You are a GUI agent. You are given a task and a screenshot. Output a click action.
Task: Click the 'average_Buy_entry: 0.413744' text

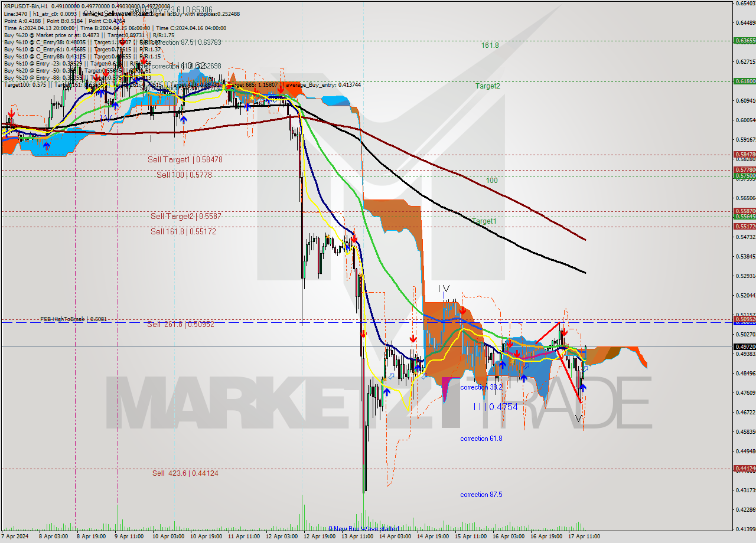(323, 84)
